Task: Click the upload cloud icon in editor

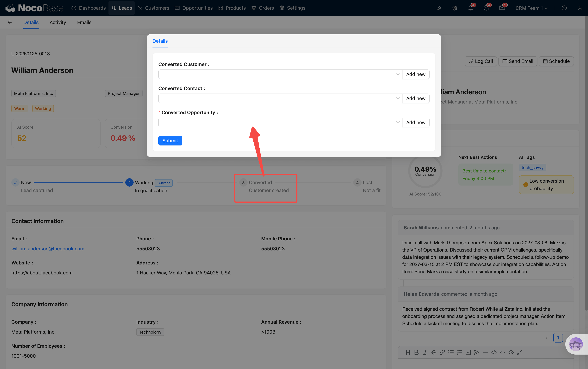Action: click(511, 352)
